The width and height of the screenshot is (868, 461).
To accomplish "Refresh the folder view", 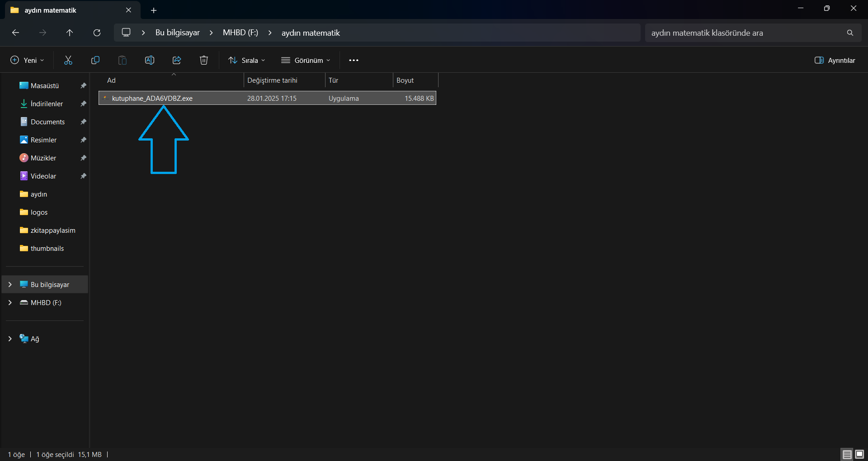I will pyautogui.click(x=97, y=33).
